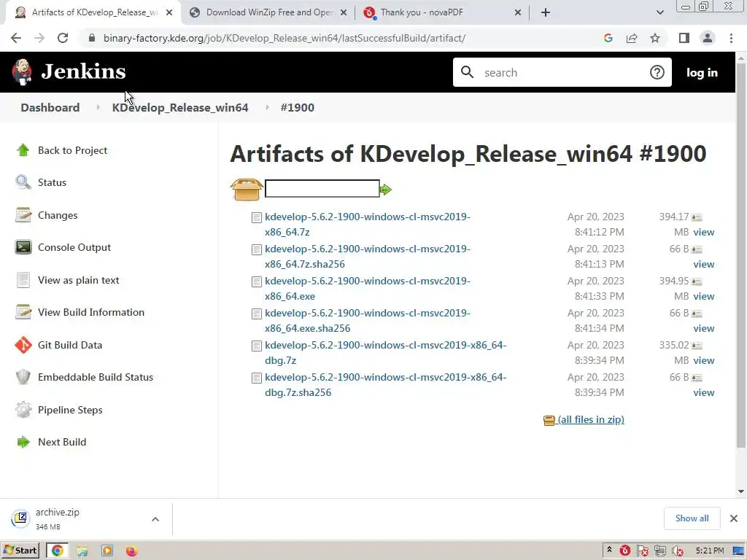This screenshot has height=560, width=747.
Task: Reload the page
Action: 63,38
